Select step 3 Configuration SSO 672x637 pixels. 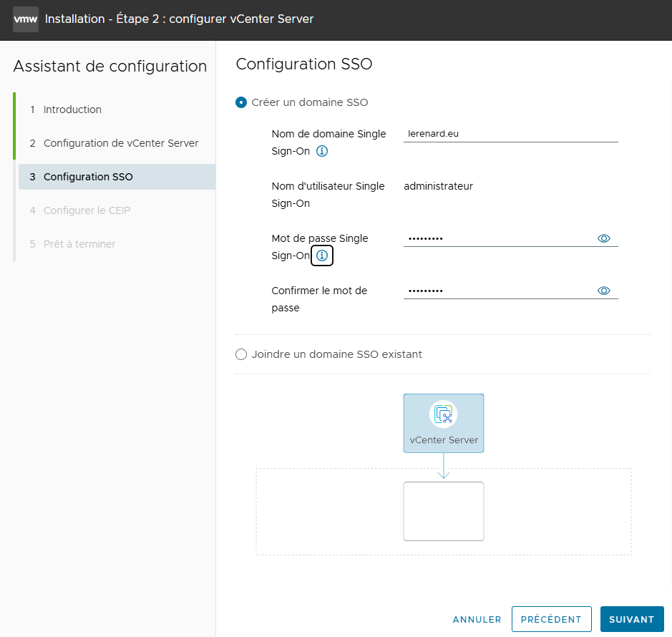(x=117, y=177)
